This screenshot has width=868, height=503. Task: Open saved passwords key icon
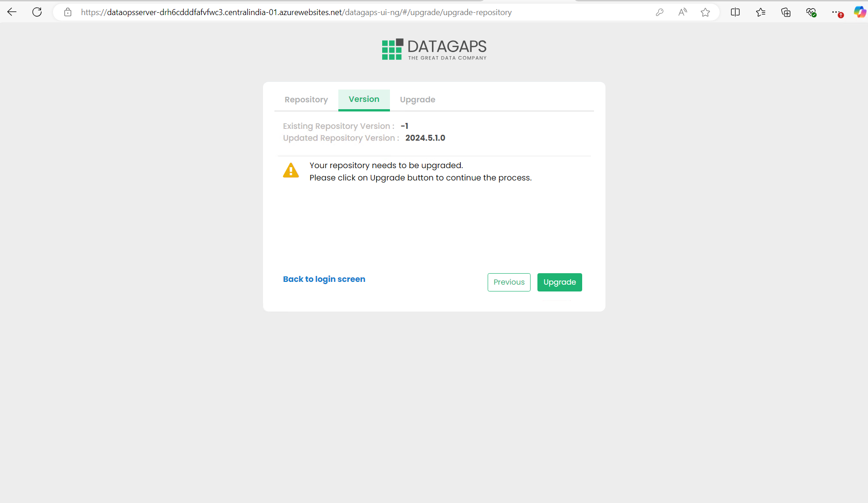[659, 12]
